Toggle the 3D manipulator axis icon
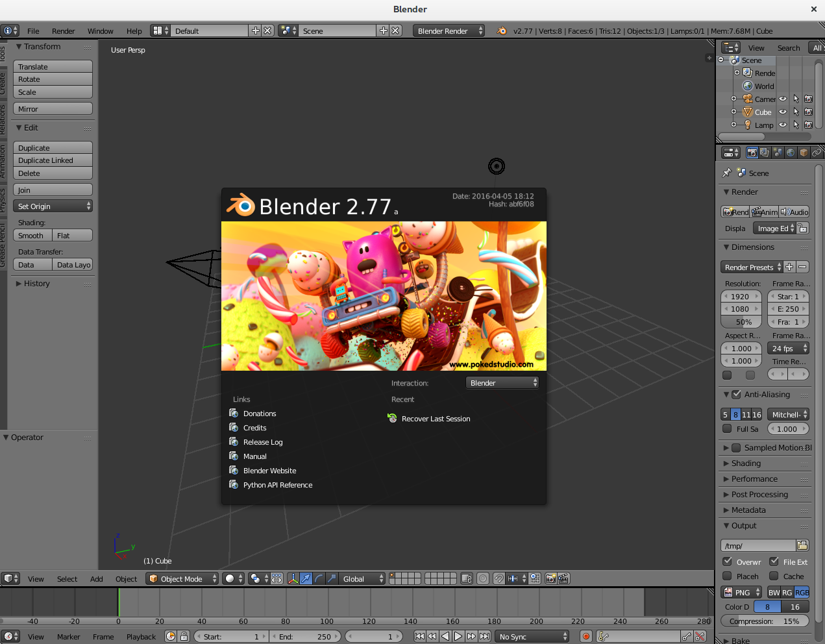 pos(293,578)
